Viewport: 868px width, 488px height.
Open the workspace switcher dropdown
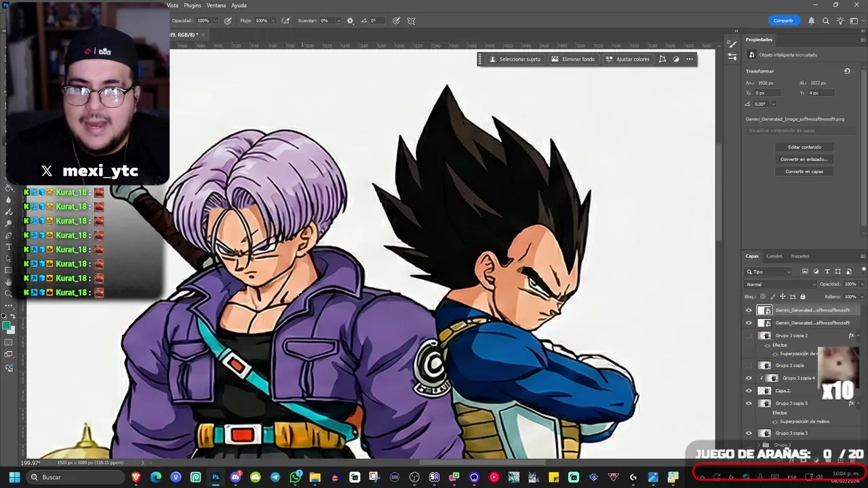tap(856, 21)
